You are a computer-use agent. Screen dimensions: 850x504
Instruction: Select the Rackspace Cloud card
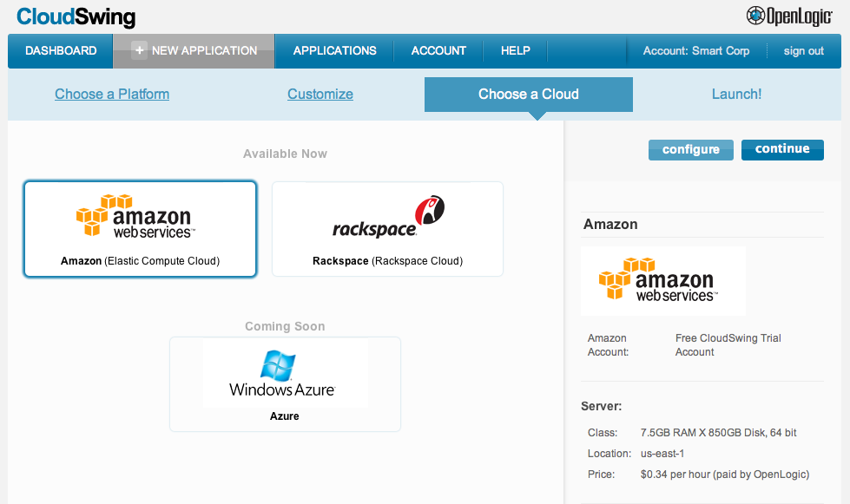[387, 229]
